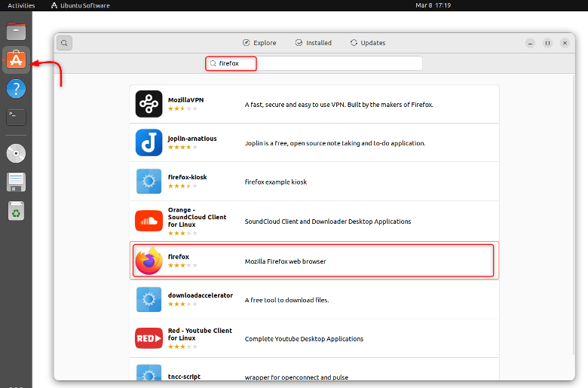Click the star rating under downloadaccelerator
The height and width of the screenshot is (388, 588).
[x=182, y=304]
